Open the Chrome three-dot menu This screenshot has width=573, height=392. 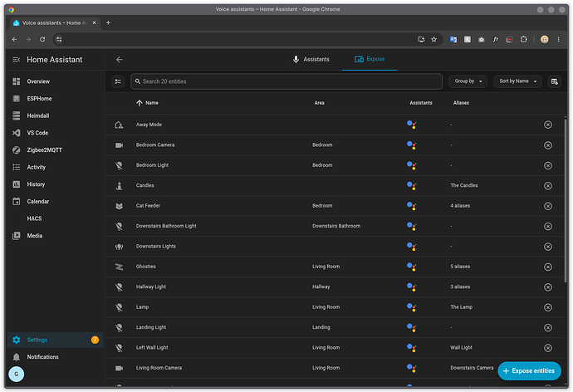[x=558, y=40]
